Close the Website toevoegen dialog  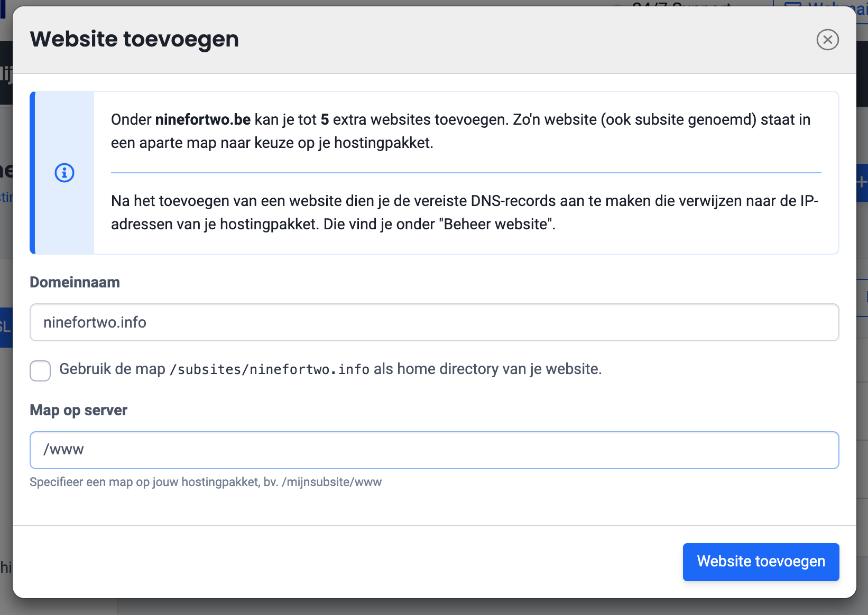click(x=827, y=40)
